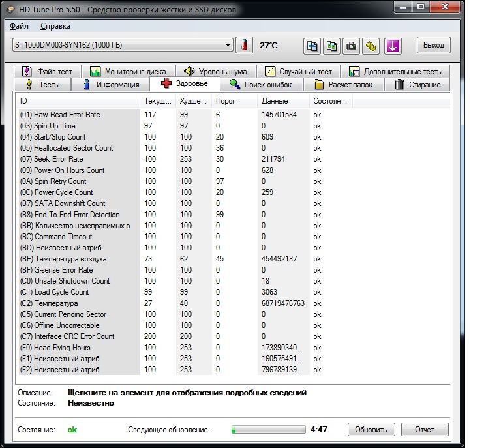Open options via the wrench icon
This screenshot has width=501, height=448.
point(371,46)
